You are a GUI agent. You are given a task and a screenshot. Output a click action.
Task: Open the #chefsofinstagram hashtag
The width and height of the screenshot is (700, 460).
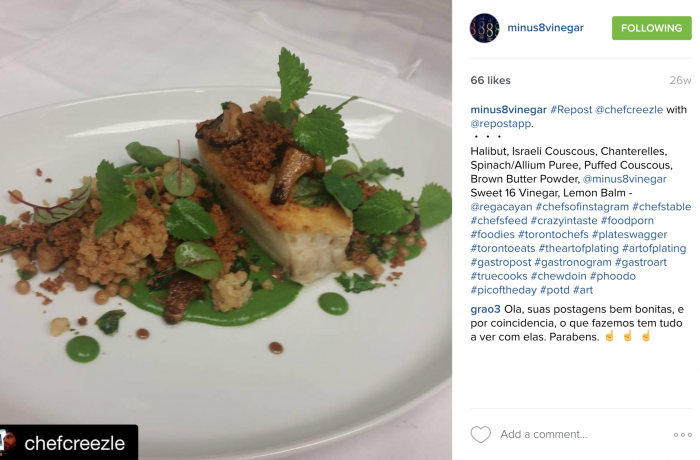[x=582, y=207]
